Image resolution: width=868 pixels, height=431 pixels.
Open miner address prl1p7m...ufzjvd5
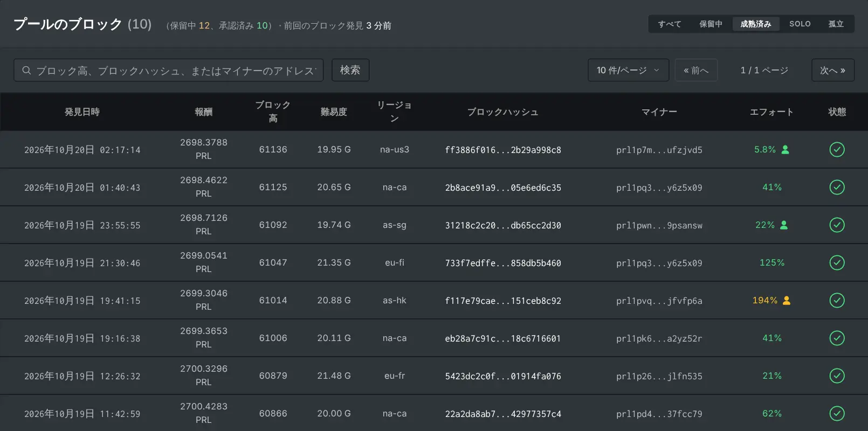(x=659, y=150)
